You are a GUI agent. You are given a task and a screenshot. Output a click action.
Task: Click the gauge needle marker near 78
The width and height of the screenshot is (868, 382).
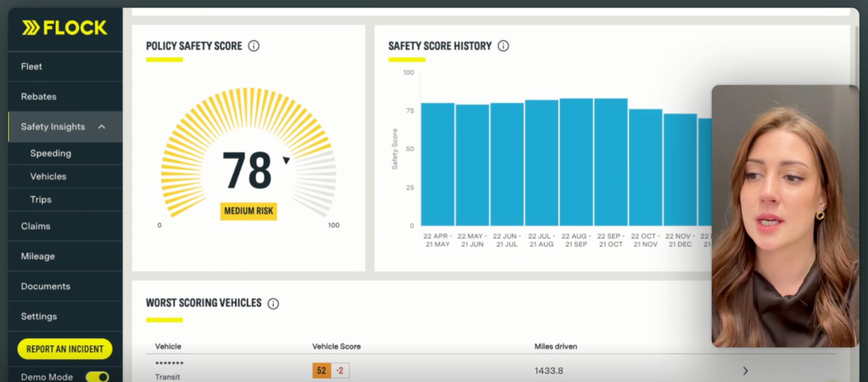[x=286, y=160]
